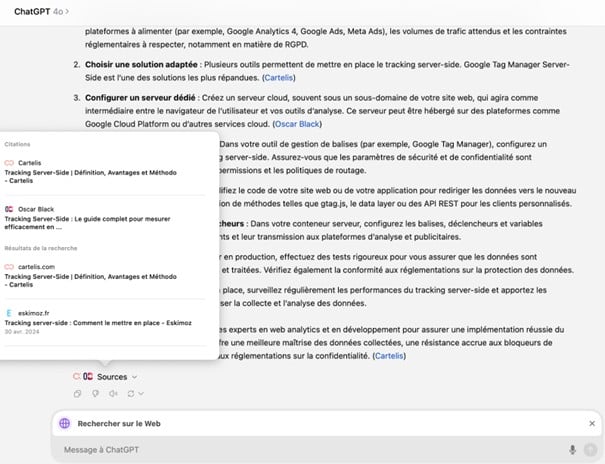Open the cartelis.com search result

104,275
